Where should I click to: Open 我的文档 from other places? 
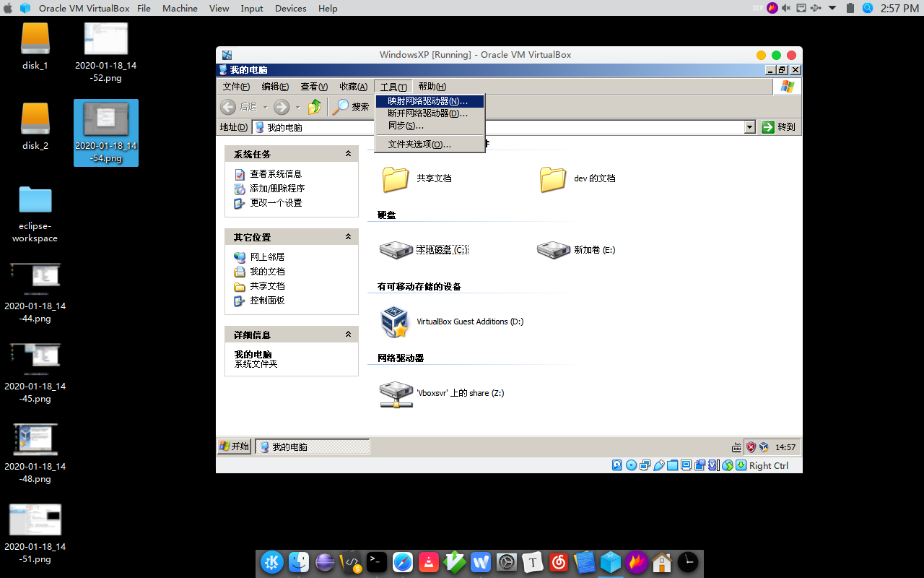point(267,272)
